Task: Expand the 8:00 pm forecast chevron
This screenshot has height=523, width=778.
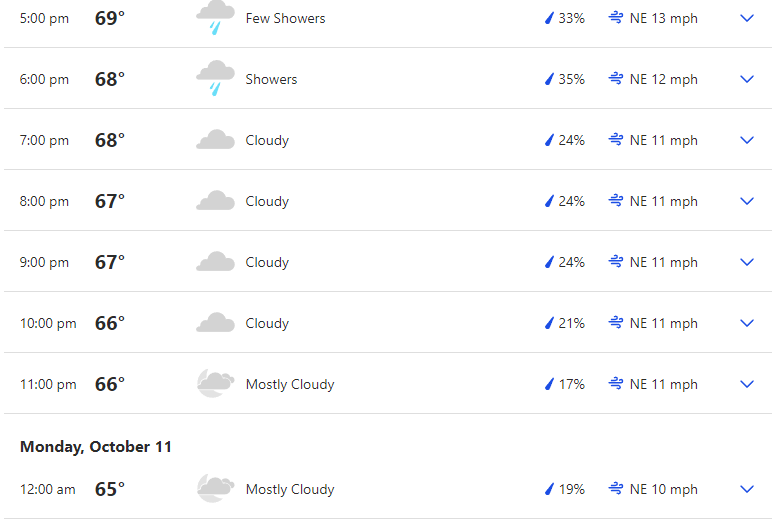Action: point(747,201)
